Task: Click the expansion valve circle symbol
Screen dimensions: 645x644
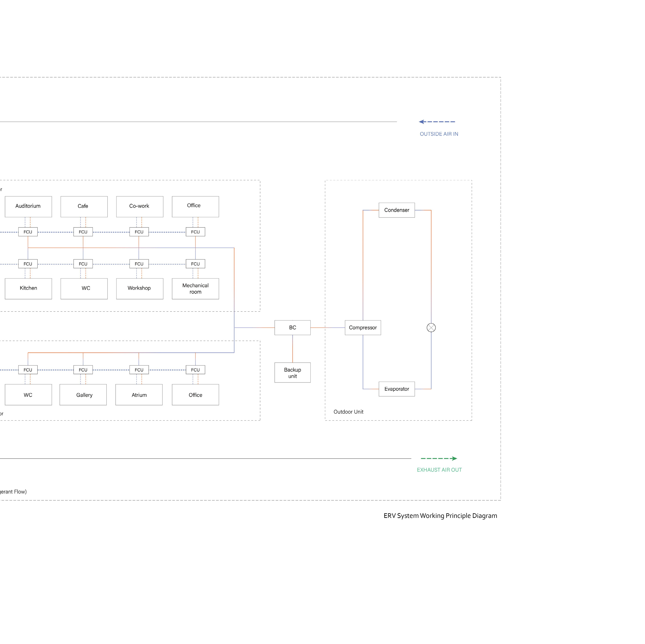Action: coord(431,328)
